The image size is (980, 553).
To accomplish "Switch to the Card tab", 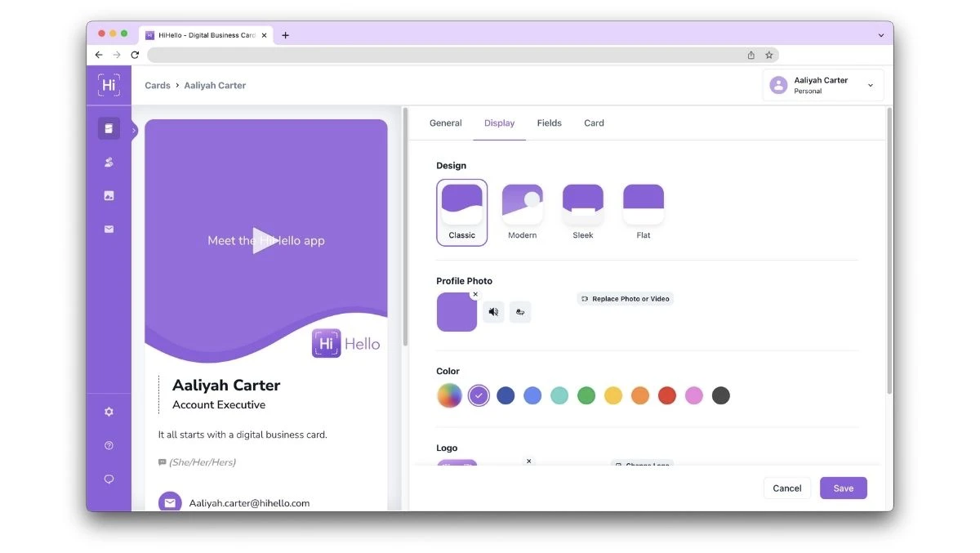I will (x=594, y=123).
